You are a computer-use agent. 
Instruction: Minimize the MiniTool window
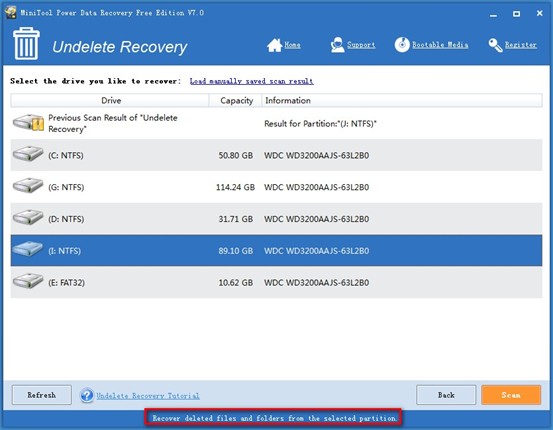pos(493,14)
